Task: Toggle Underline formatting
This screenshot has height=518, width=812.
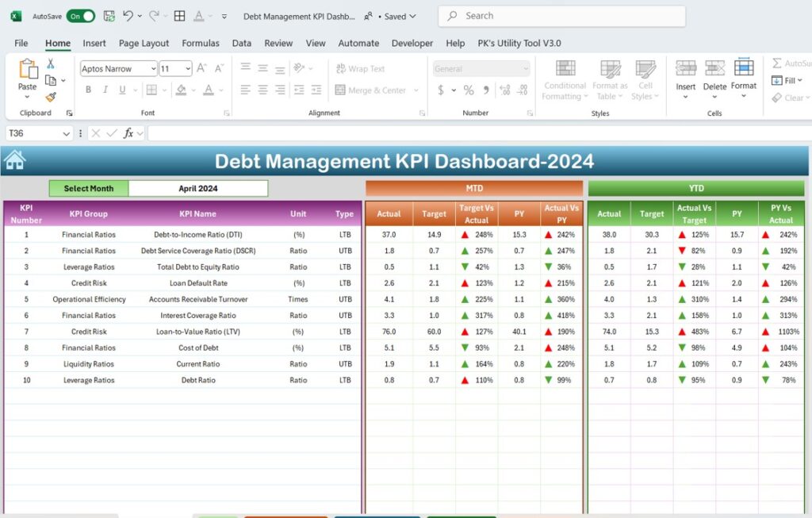Action: point(122,90)
